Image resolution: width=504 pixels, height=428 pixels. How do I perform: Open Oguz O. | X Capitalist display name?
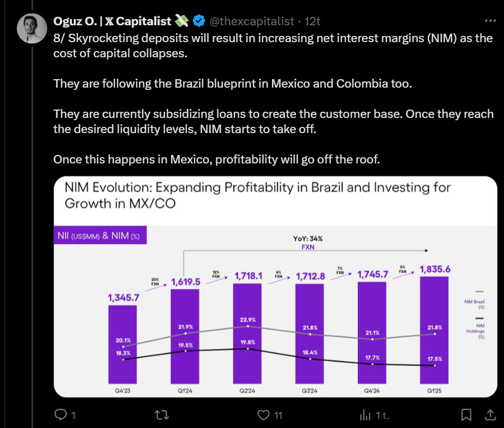pos(112,21)
